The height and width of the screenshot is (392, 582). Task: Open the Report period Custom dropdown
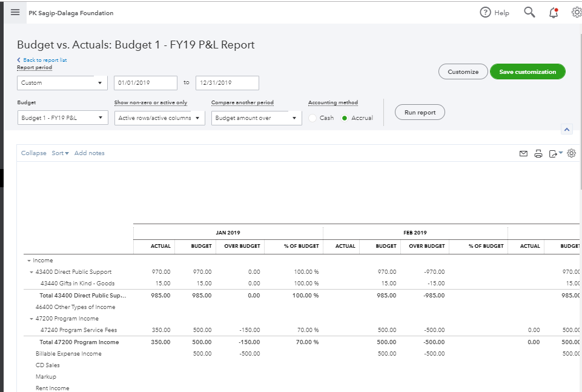[x=62, y=83]
